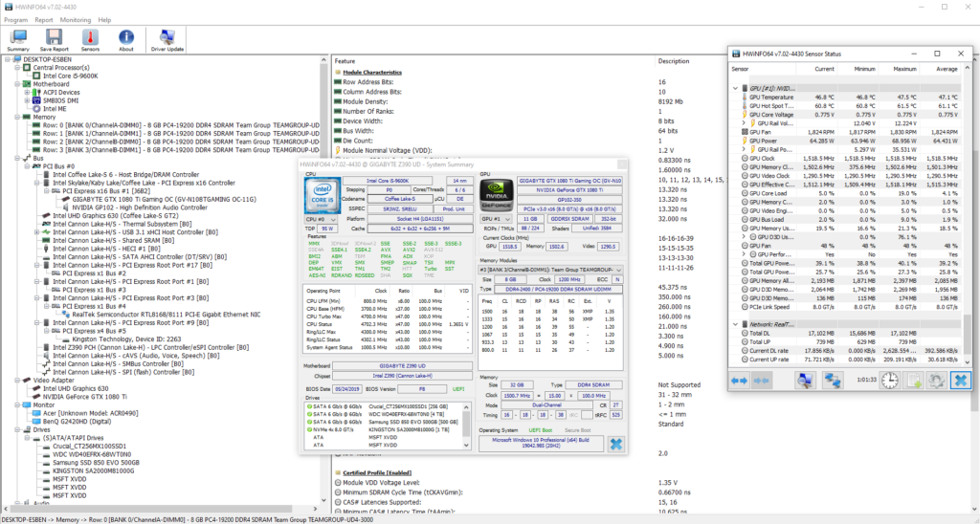Screen dimensions: 980x524
Task: Click the Crucial SATA drive status icon
Action: tap(309, 406)
